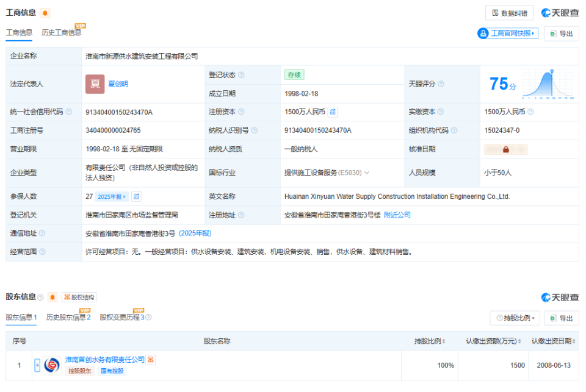586x392 pixels.
Task: Open the 夏剑明 legal representative link
Action: (118, 84)
